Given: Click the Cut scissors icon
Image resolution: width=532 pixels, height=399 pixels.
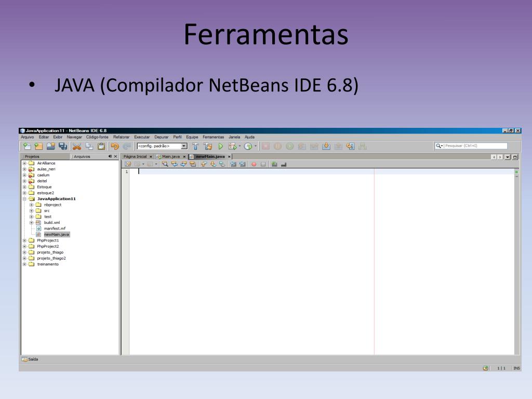Looking at the screenshot, I should (x=77, y=146).
